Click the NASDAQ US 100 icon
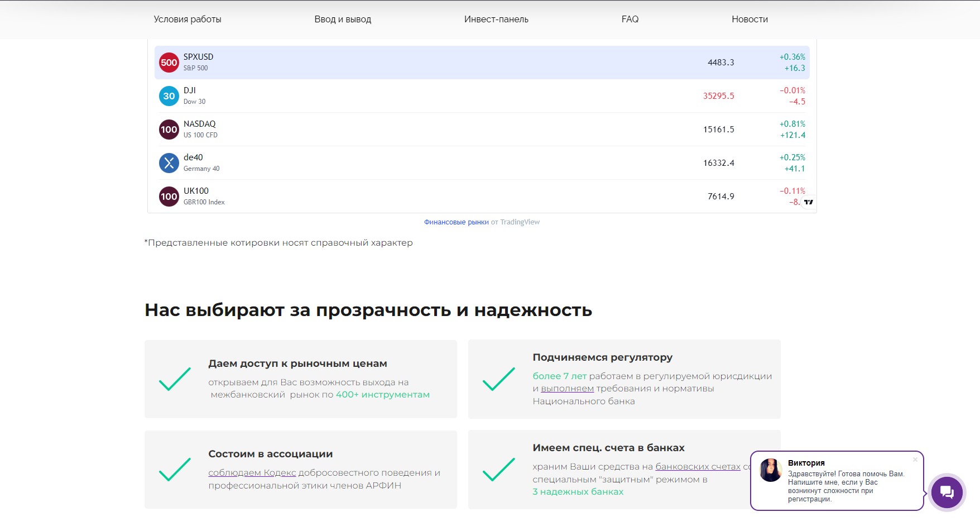This screenshot has height=531, width=980. point(169,130)
